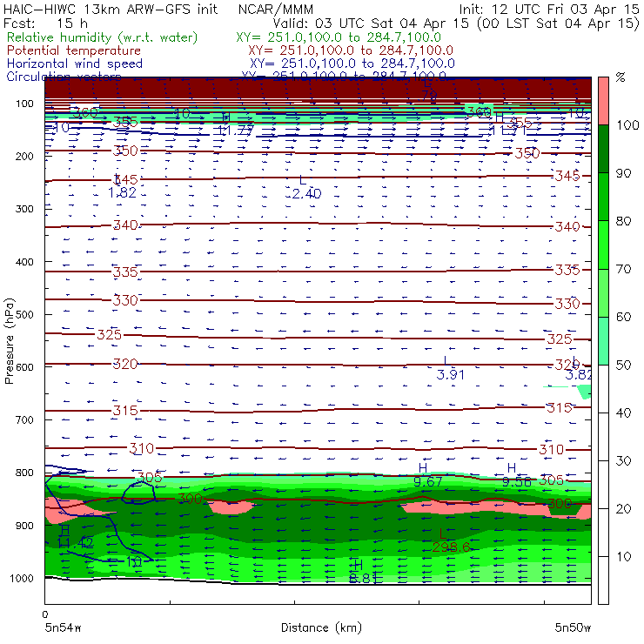
Task: Click the '5n54w' axis endpoint label
Action: tap(63, 627)
